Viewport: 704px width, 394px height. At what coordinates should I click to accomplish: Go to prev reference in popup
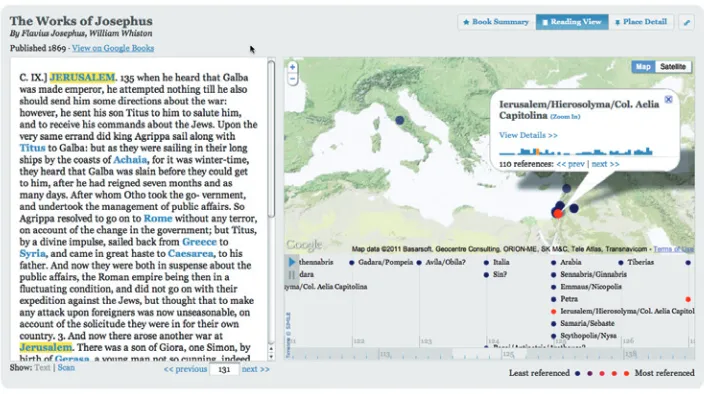[x=570, y=164]
